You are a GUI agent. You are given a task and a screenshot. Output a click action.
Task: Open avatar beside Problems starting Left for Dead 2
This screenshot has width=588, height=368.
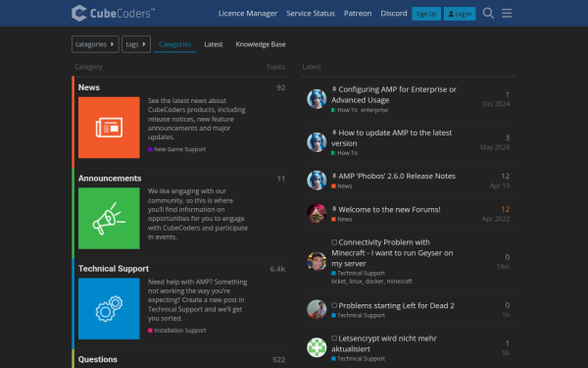(x=317, y=309)
